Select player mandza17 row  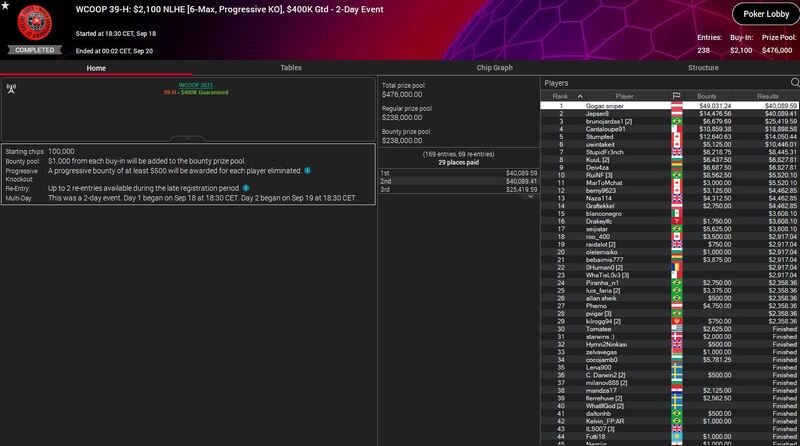click(x=670, y=390)
